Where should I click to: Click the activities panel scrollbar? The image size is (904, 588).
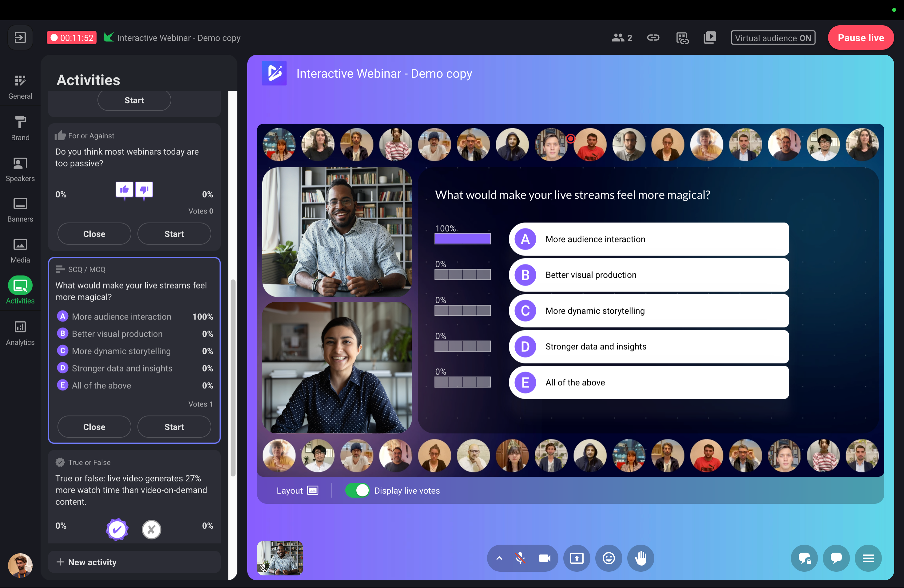tap(233, 378)
